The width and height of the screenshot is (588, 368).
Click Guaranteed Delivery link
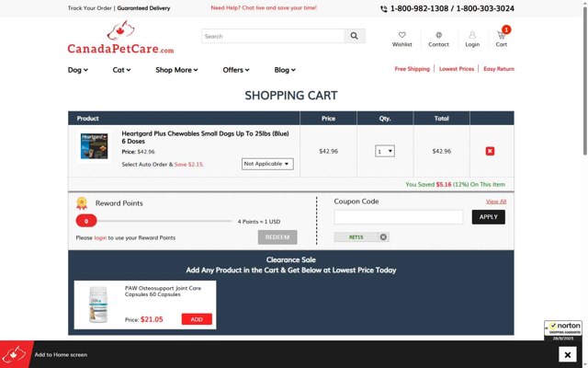click(x=143, y=8)
